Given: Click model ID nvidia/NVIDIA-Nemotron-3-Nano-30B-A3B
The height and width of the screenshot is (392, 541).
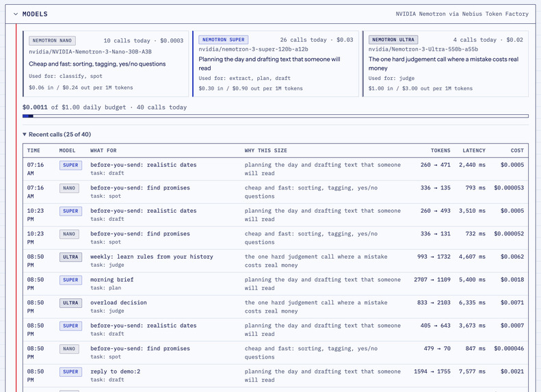Looking at the screenshot, I should coord(90,52).
